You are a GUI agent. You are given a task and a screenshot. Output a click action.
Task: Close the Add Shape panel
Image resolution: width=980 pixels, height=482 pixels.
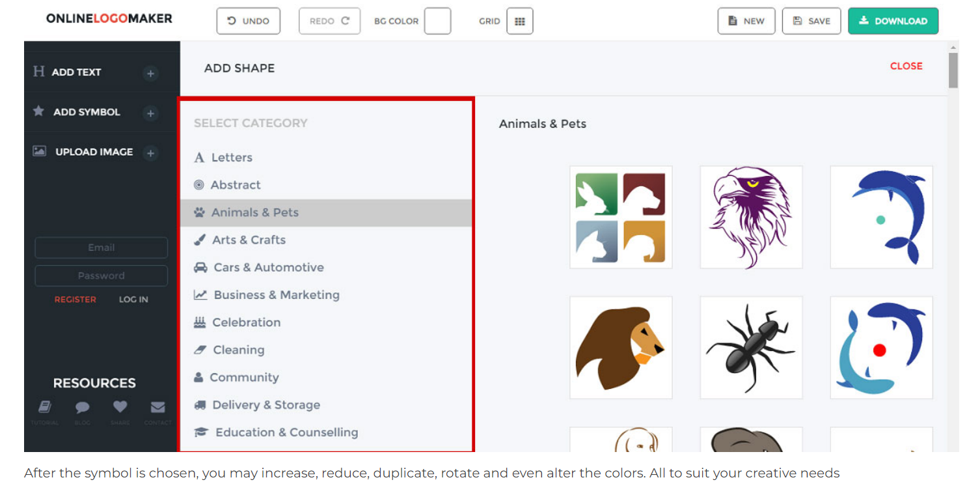pos(906,66)
